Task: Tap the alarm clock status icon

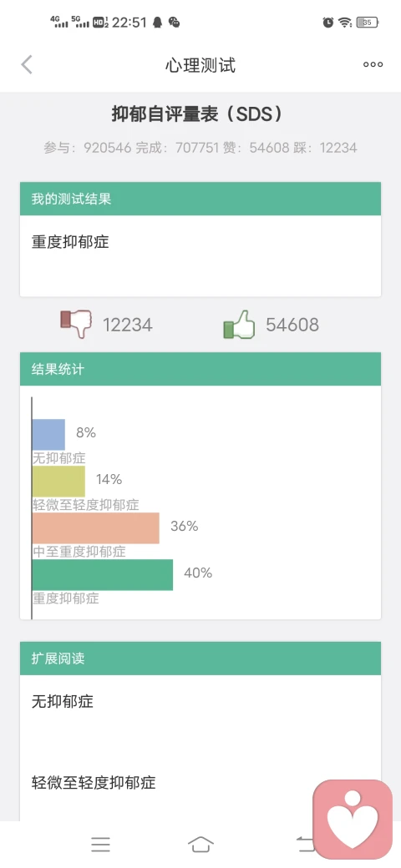Action: 328,23
